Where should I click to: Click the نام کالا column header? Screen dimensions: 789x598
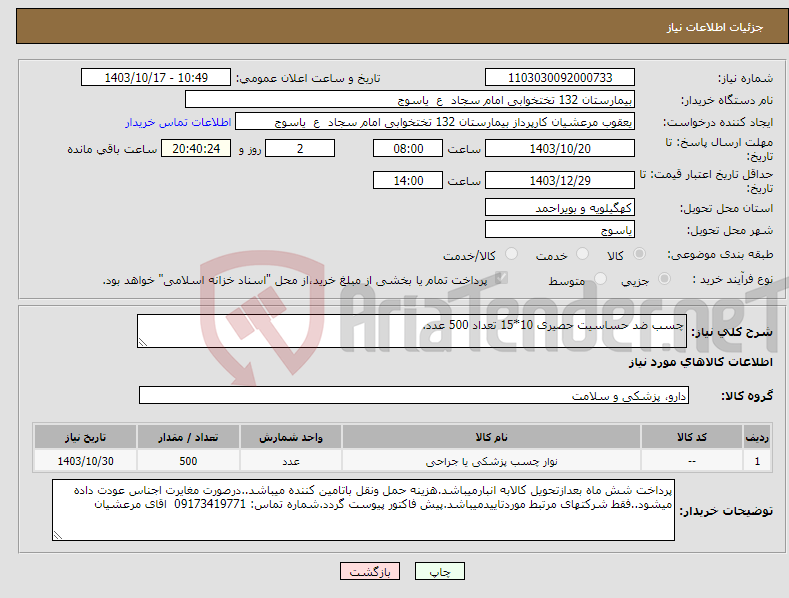click(x=491, y=437)
